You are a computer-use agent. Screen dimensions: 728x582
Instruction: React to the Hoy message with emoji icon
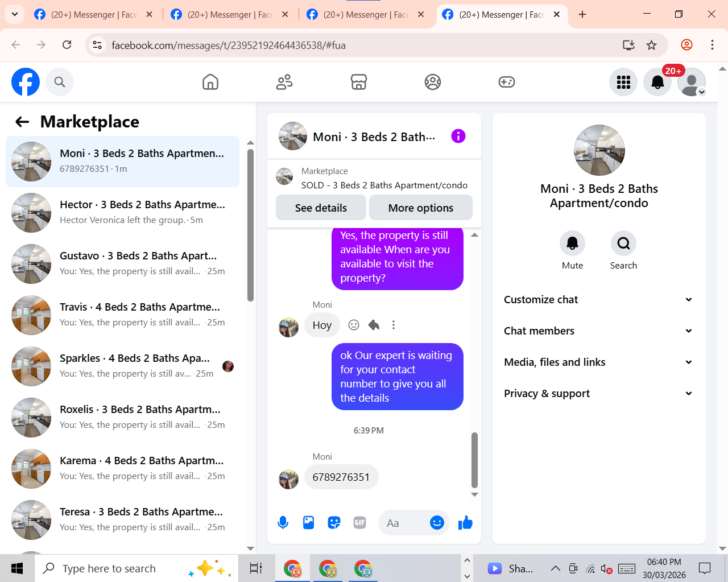coord(354,325)
